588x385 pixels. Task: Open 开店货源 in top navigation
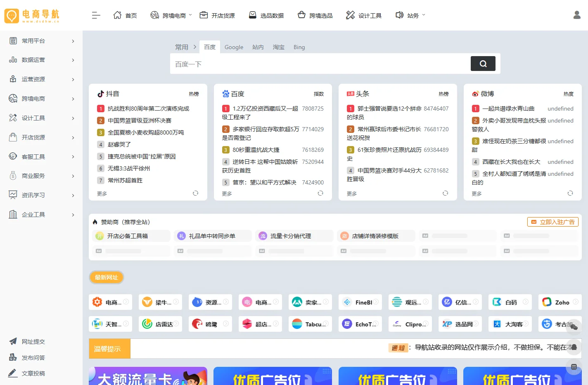(x=217, y=15)
